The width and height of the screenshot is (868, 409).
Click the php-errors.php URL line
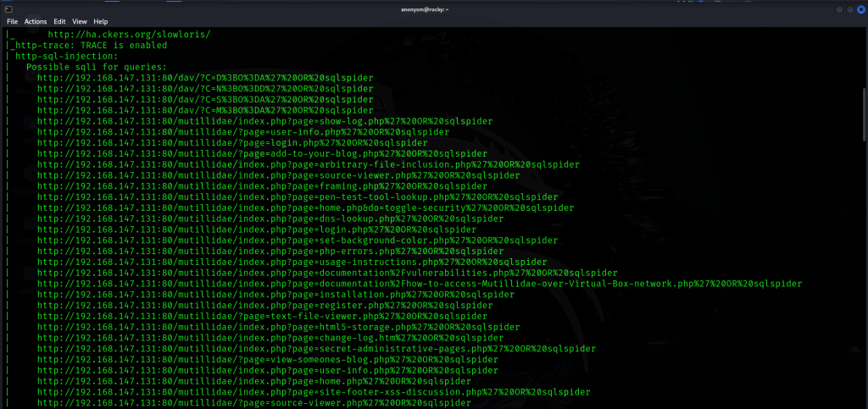coord(270,251)
